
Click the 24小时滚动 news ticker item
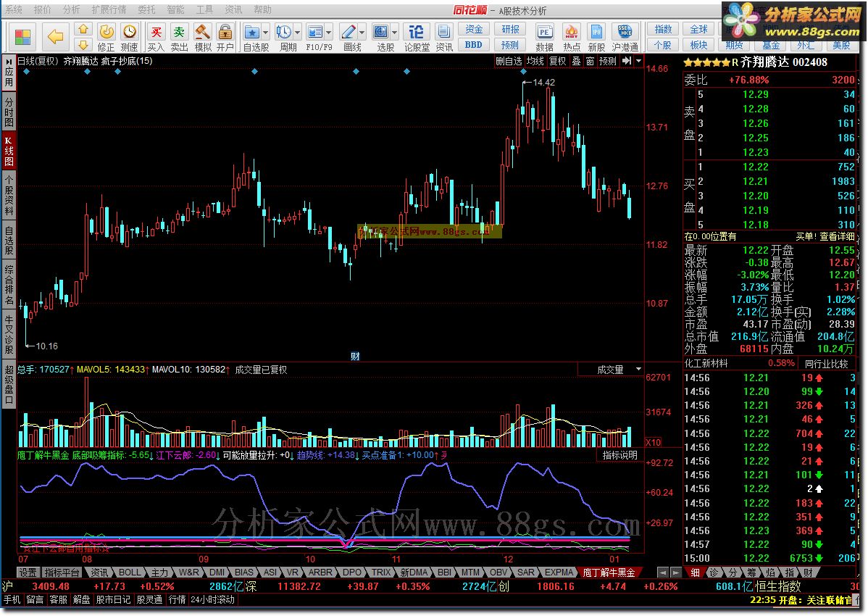click(212, 599)
